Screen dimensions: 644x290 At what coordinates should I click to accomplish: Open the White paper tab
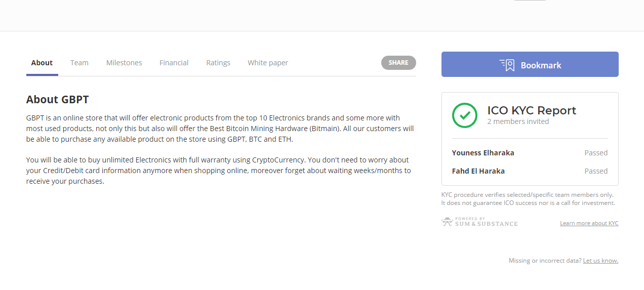pos(268,63)
